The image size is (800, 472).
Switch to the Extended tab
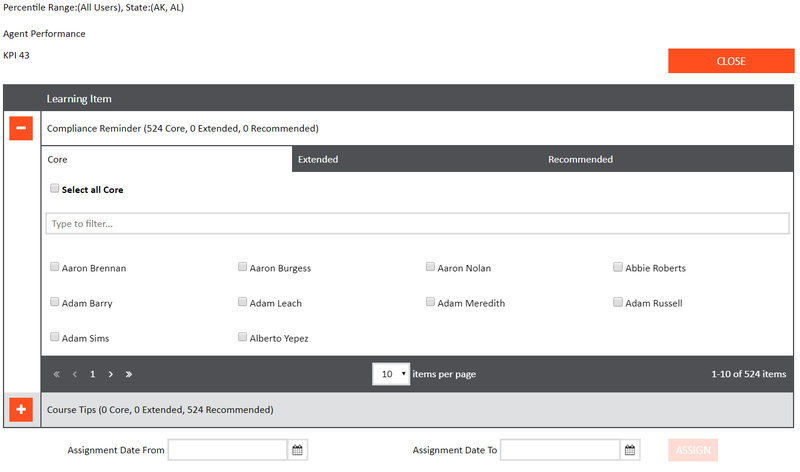417,159
